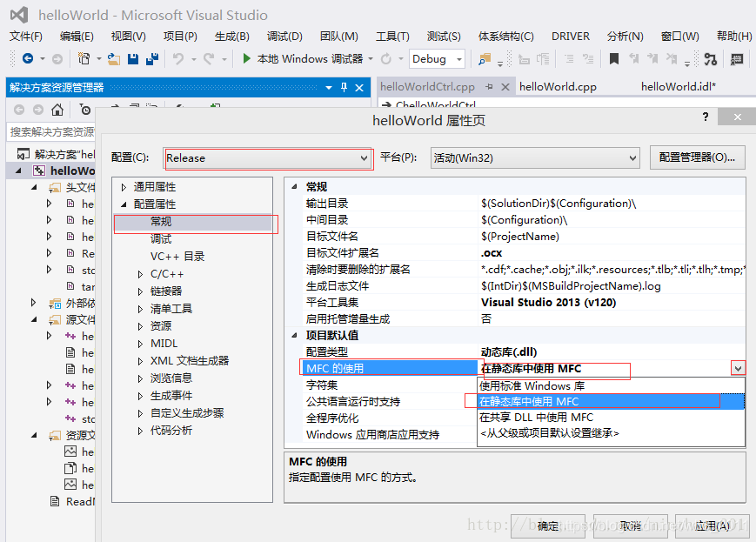
Task: Click the 确定 button
Action: pyautogui.click(x=548, y=526)
